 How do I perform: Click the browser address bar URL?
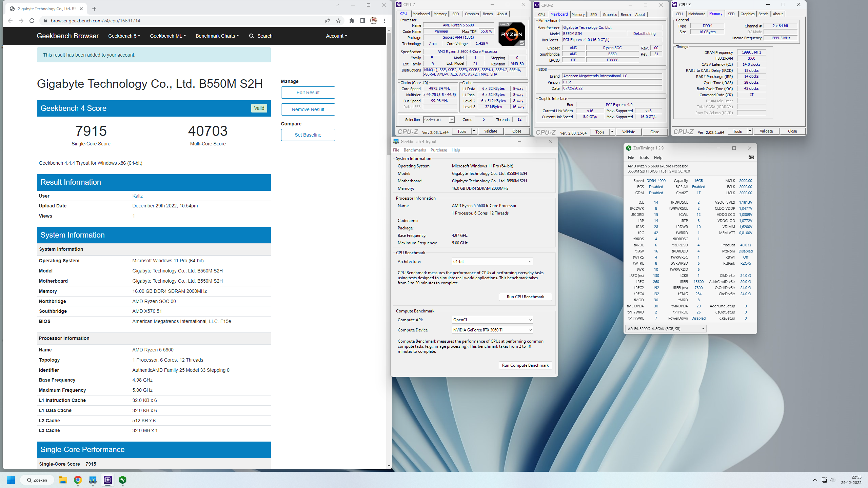[95, 21]
